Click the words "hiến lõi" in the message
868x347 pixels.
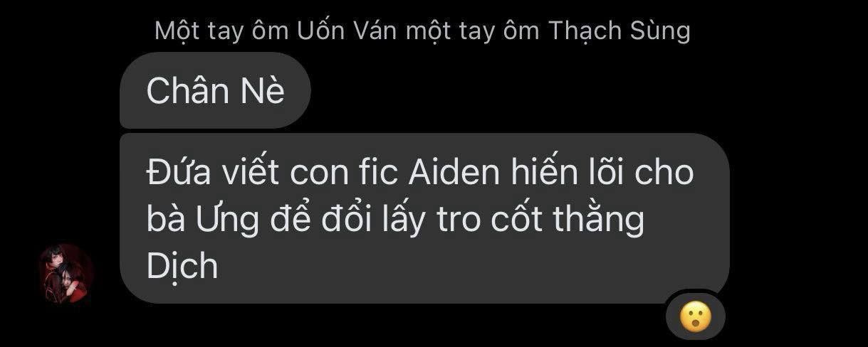(567, 173)
